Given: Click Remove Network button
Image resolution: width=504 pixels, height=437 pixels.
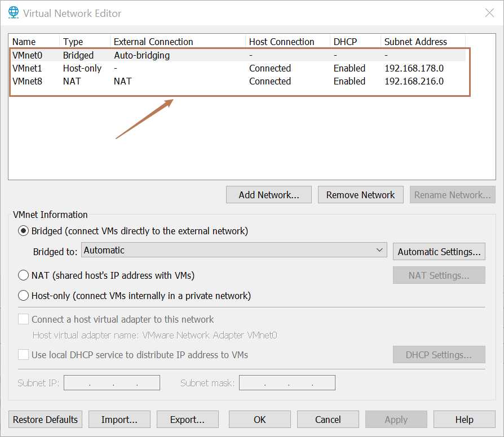Looking at the screenshot, I should pos(360,195).
